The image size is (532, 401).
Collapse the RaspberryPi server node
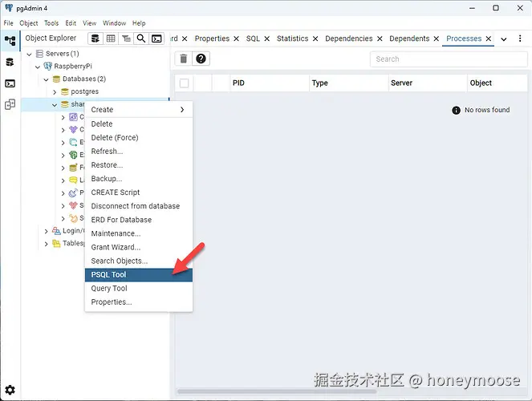tap(38, 67)
